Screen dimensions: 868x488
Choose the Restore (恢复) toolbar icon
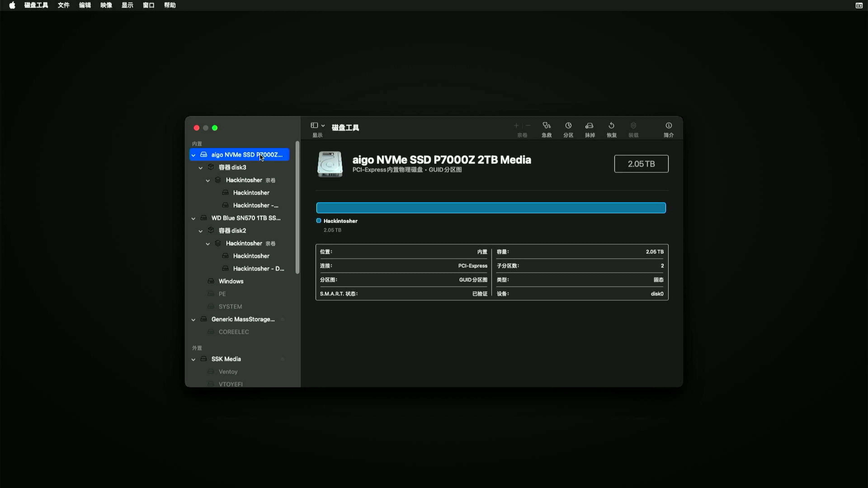pyautogui.click(x=611, y=129)
